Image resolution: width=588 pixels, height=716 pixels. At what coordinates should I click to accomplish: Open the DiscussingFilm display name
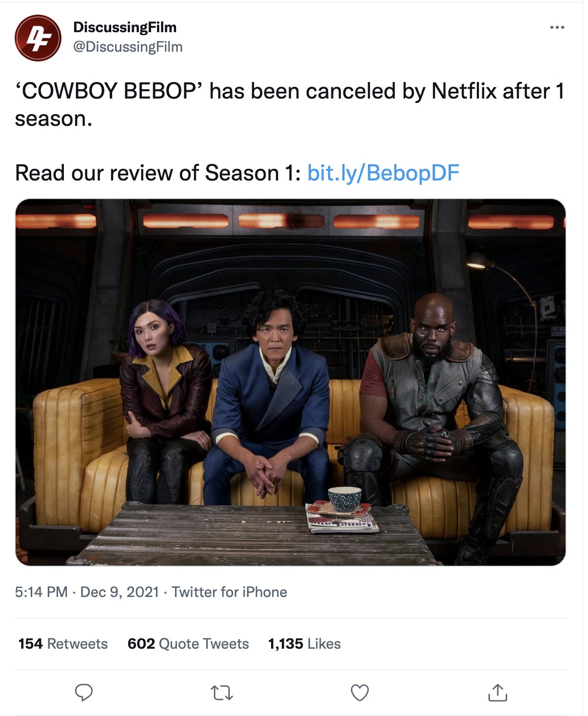pyautogui.click(x=125, y=27)
